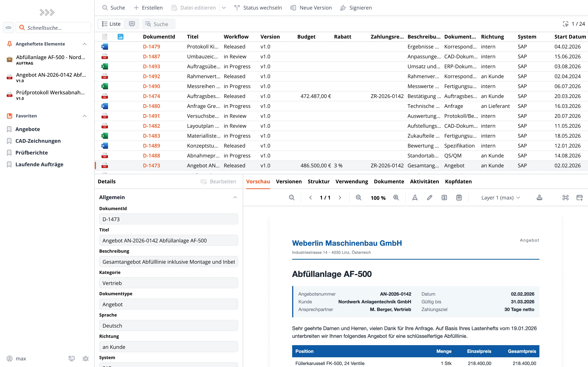588x367 pixels.
Task: Open the Kopfdaten tab
Action: pyautogui.click(x=458, y=181)
